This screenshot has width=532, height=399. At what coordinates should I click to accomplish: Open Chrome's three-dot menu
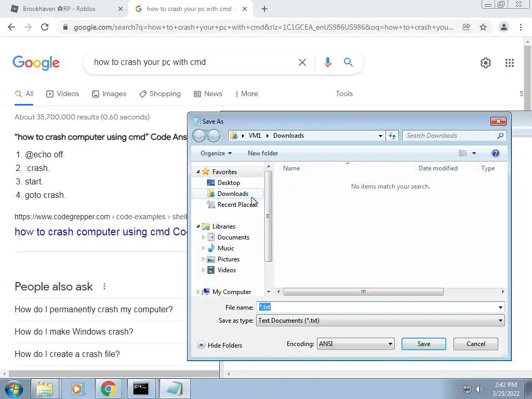coord(521,27)
